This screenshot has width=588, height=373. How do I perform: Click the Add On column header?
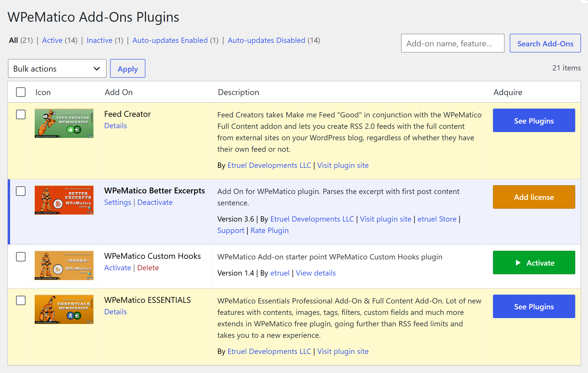(x=119, y=92)
